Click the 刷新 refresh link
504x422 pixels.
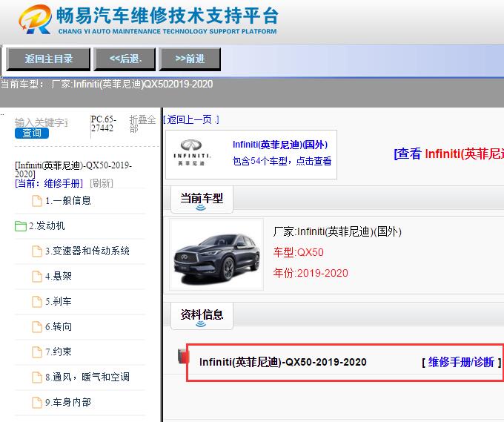(102, 183)
